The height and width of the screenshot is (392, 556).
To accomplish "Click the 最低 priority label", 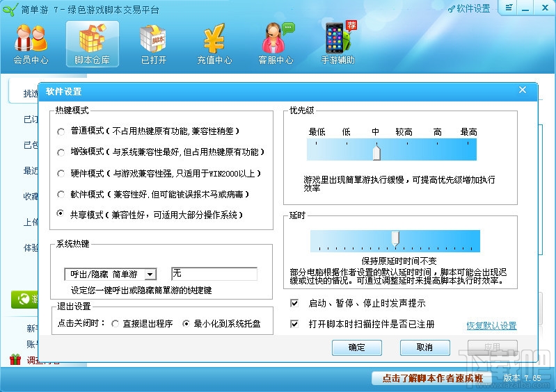I will 317,132.
